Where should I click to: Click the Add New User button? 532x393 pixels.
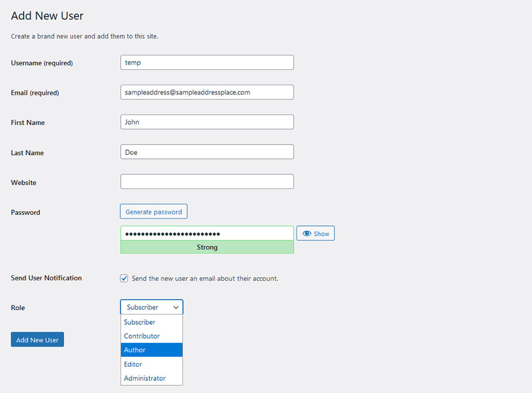click(x=37, y=340)
